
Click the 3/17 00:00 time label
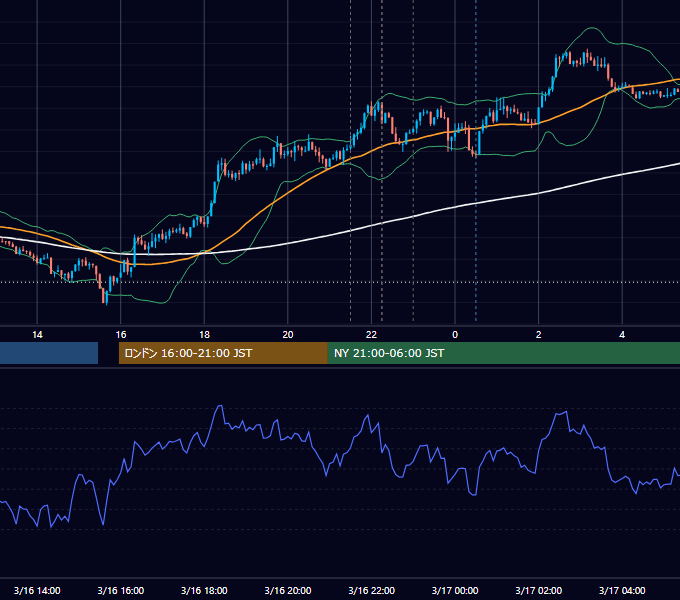tap(455, 590)
